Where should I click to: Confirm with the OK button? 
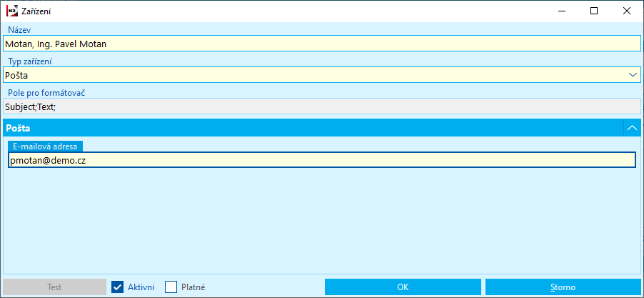[403, 287]
